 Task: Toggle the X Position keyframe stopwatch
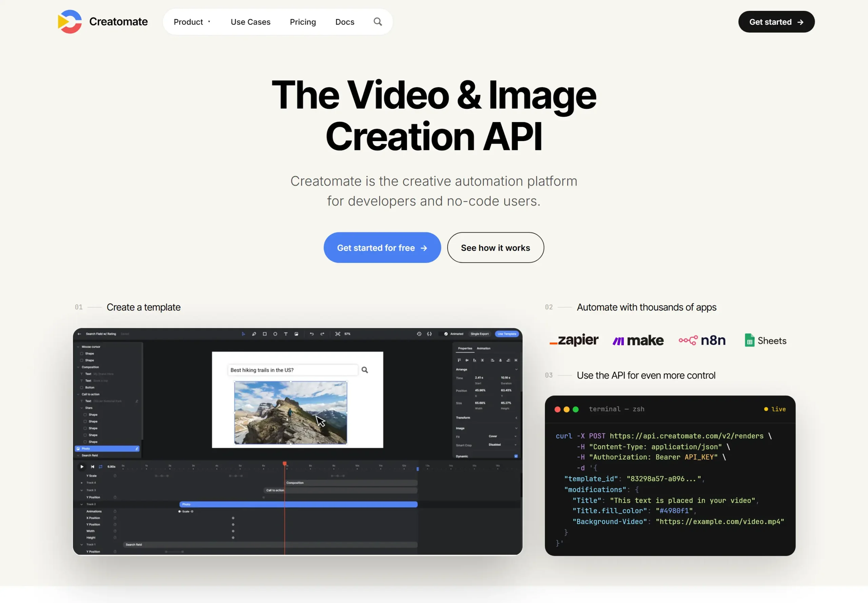point(115,518)
